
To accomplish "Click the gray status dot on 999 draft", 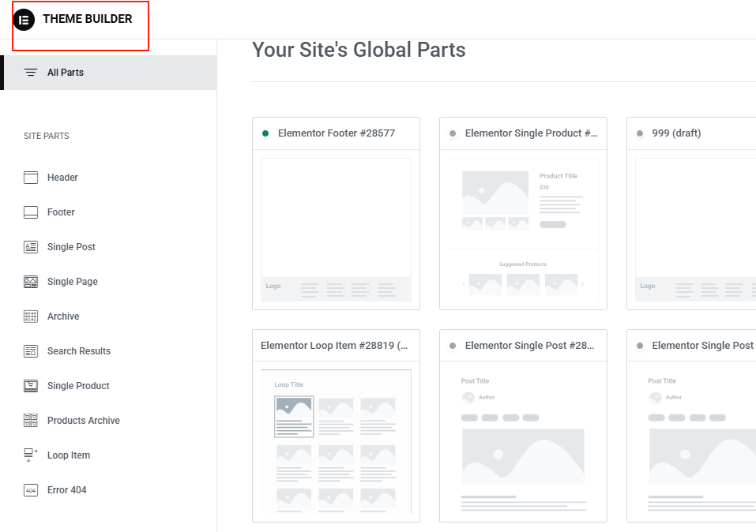I will pyautogui.click(x=640, y=133).
